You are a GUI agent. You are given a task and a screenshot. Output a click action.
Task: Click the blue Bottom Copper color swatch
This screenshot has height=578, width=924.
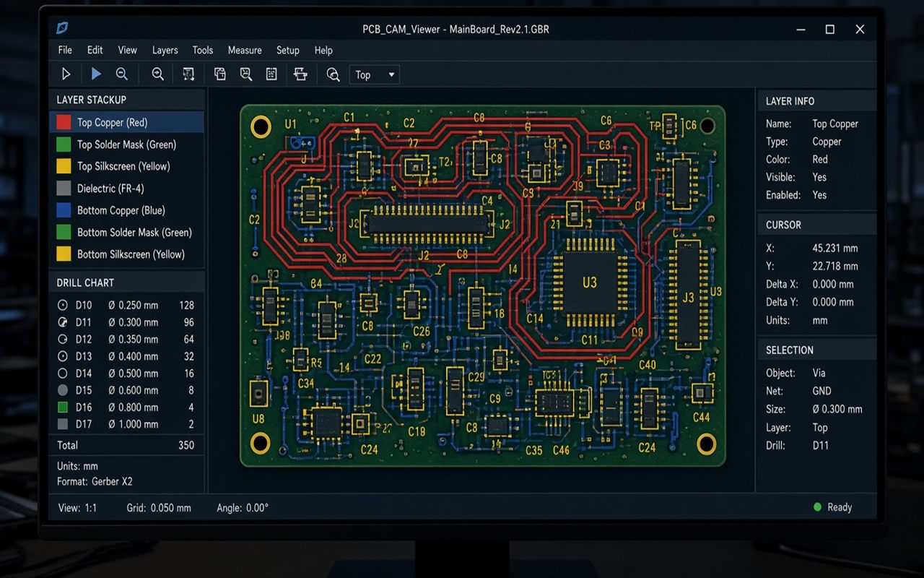(x=64, y=210)
